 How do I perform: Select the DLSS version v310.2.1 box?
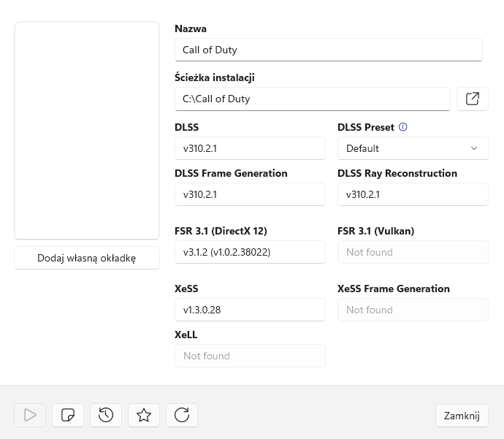pos(250,148)
